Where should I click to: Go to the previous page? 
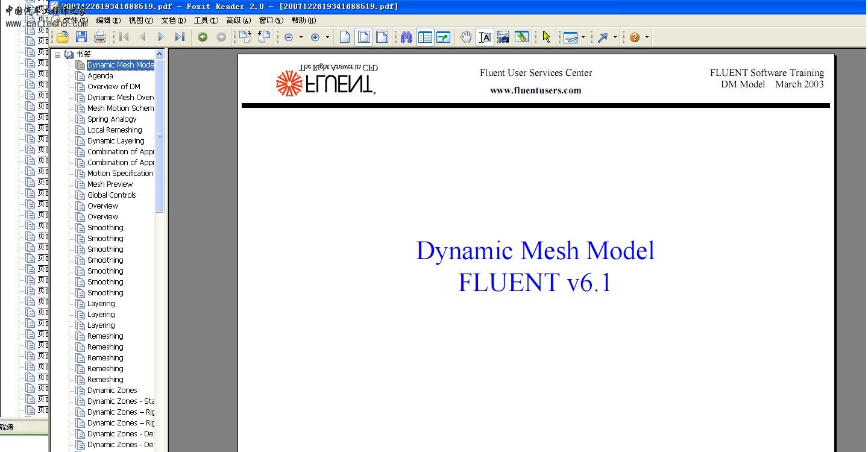click(143, 37)
